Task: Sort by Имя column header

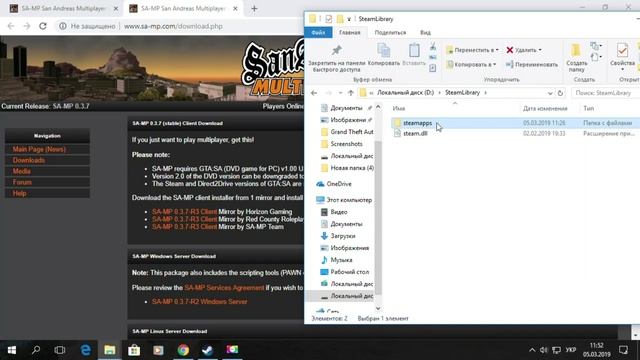Action: tap(399, 108)
